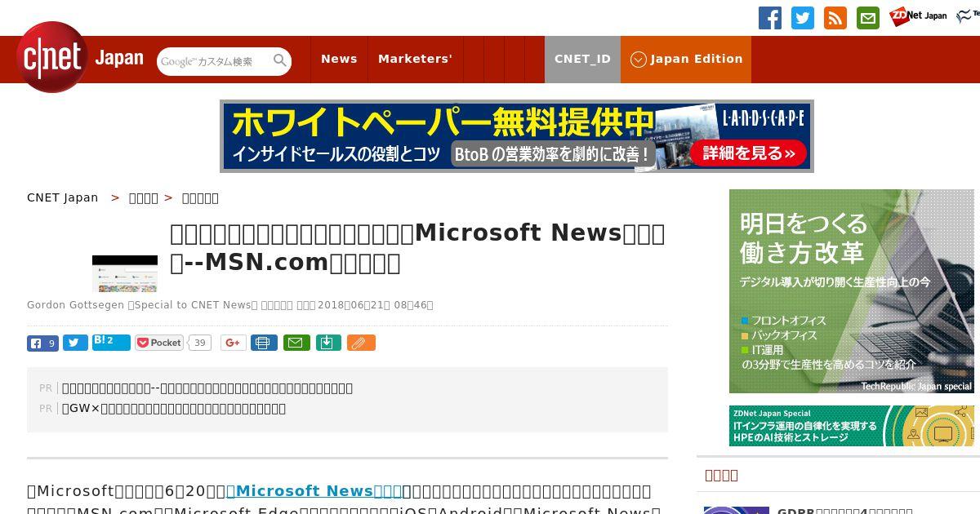Open the Facebook icon in top header

[769, 18]
